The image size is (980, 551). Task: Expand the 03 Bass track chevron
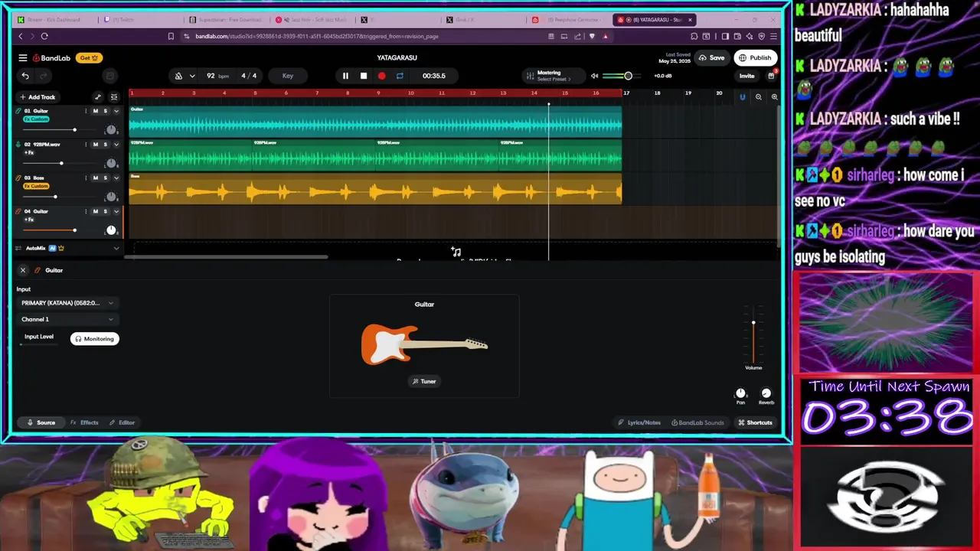click(116, 178)
